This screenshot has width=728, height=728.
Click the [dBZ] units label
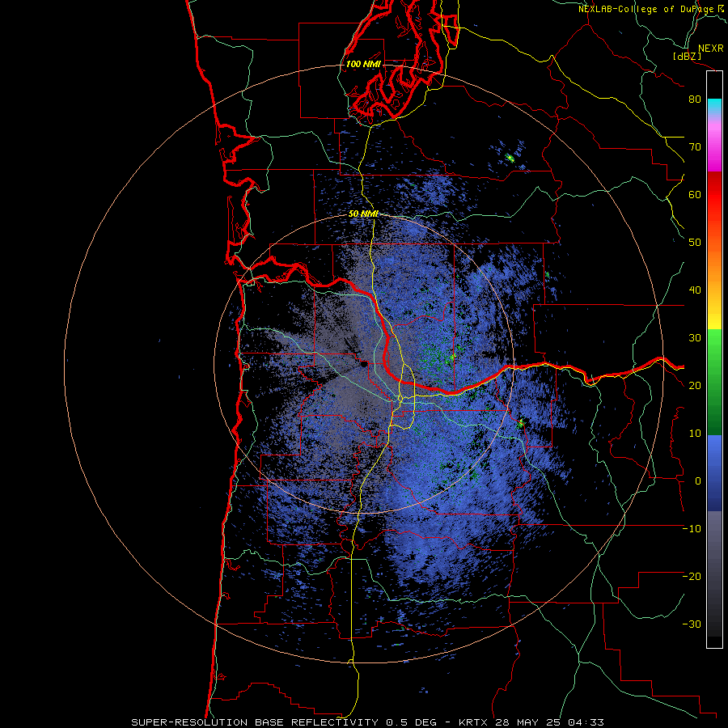(x=687, y=56)
